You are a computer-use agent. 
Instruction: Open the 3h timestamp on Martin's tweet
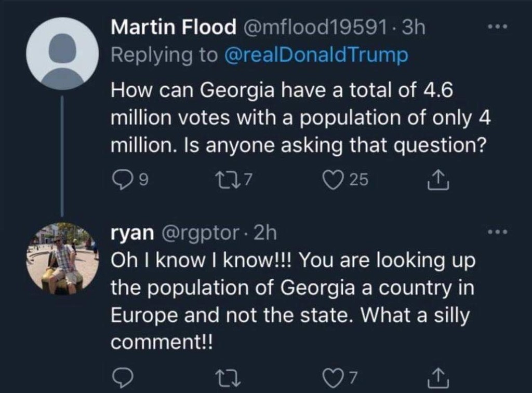click(x=414, y=28)
